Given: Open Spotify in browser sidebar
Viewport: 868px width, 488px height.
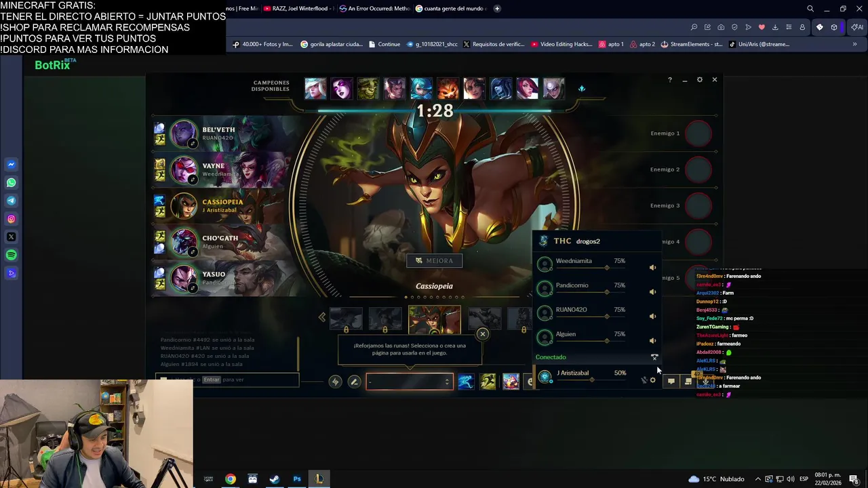Looking at the screenshot, I should click(11, 256).
